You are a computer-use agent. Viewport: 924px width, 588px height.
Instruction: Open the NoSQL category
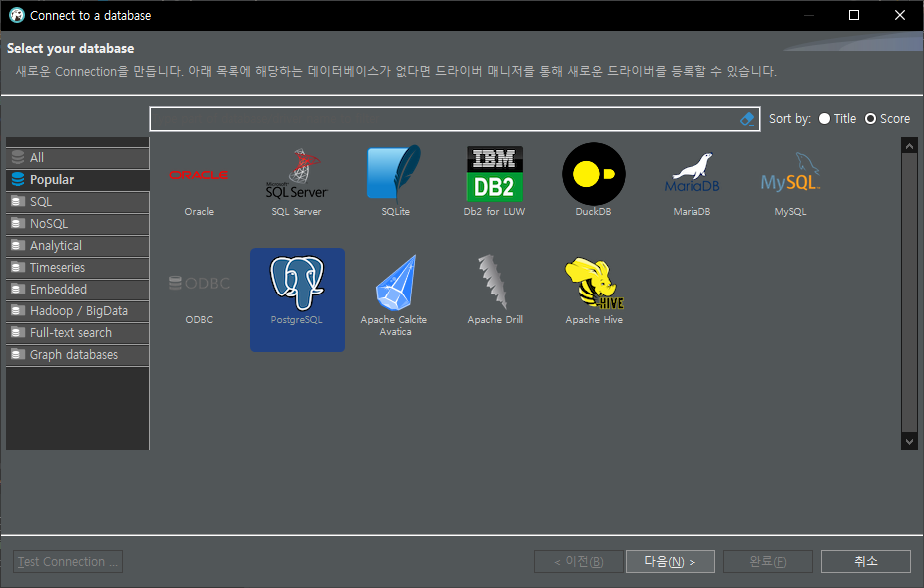(x=77, y=224)
